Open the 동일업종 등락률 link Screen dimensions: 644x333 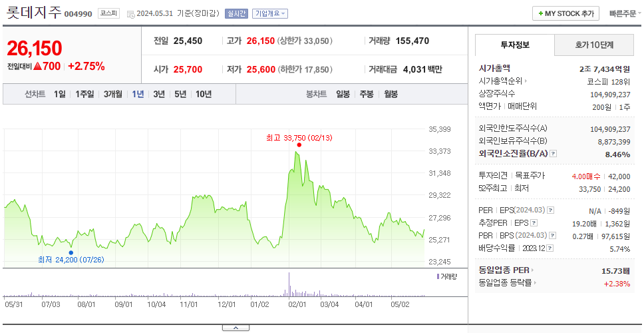click(505, 283)
